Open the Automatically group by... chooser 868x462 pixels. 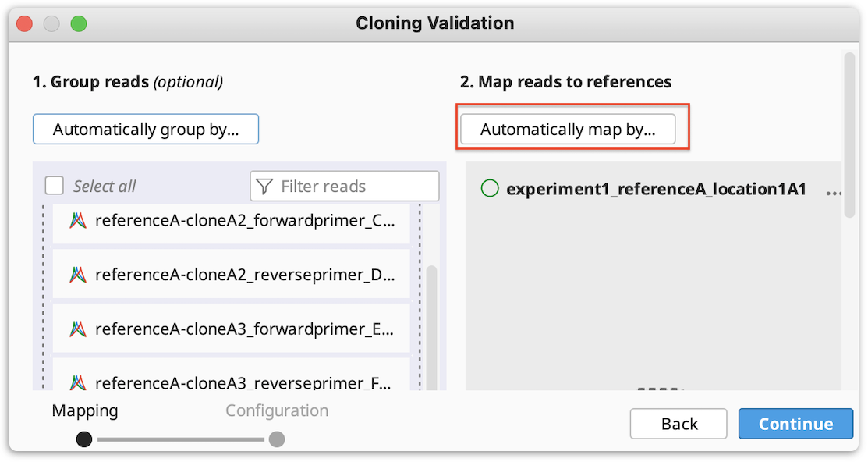click(x=145, y=129)
